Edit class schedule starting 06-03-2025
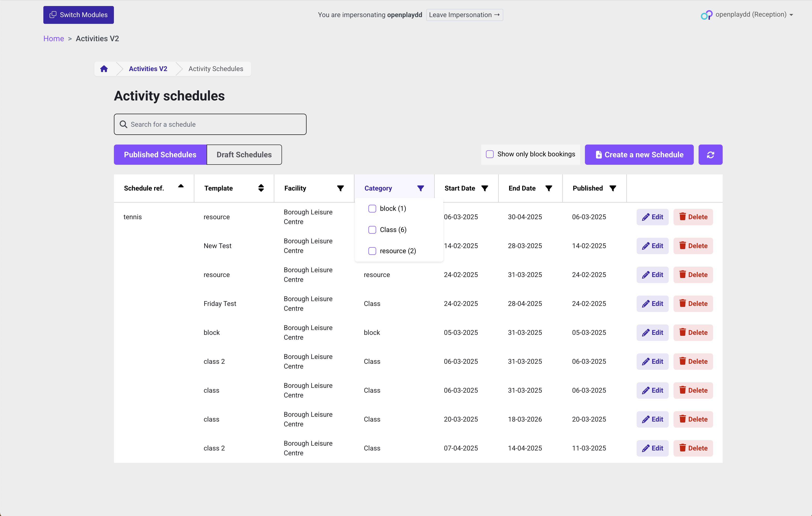 click(x=653, y=390)
